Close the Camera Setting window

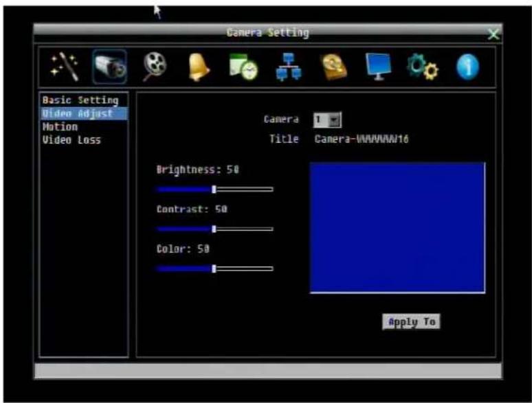tap(493, 34)
